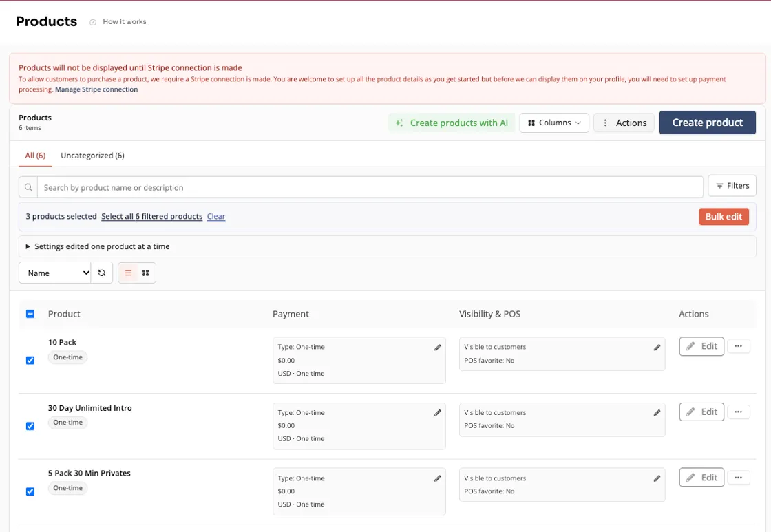Focus the product name search field
The width and height of the screenshot is (771, 532).
coord(370,187)
